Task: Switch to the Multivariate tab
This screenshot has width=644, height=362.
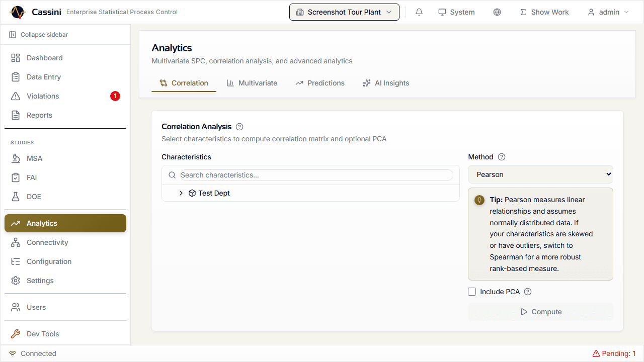Action: 252,83
